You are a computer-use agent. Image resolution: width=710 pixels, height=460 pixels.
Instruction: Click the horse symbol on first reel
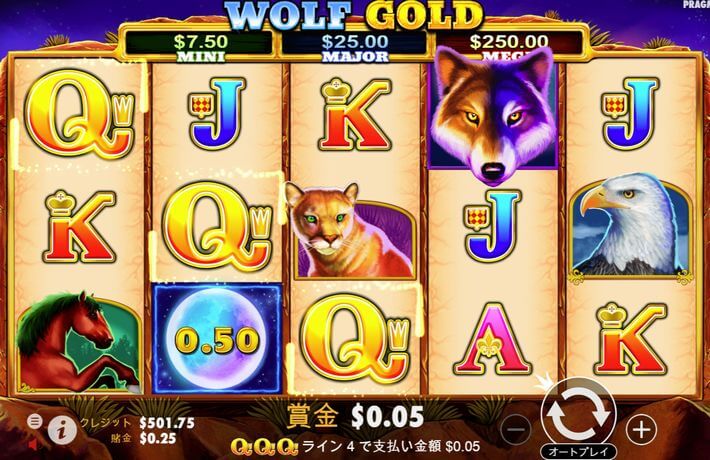pyautogui.click(x=79, y=342)
